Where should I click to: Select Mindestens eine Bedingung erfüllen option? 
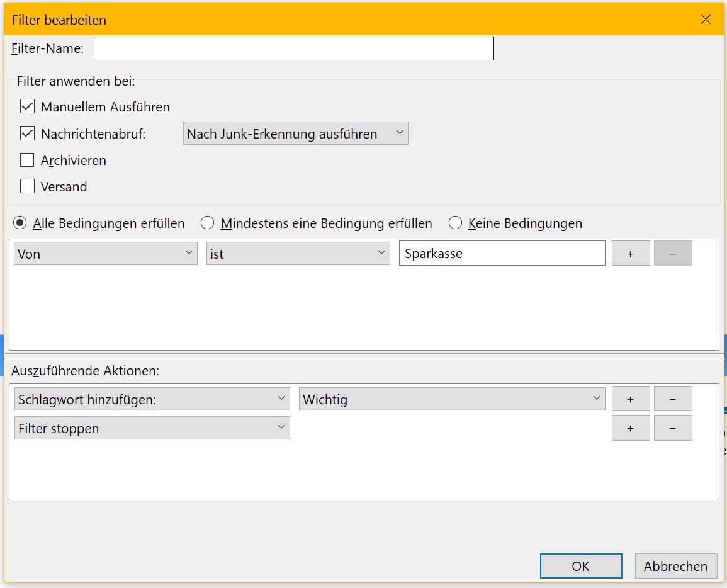point(208,223)
